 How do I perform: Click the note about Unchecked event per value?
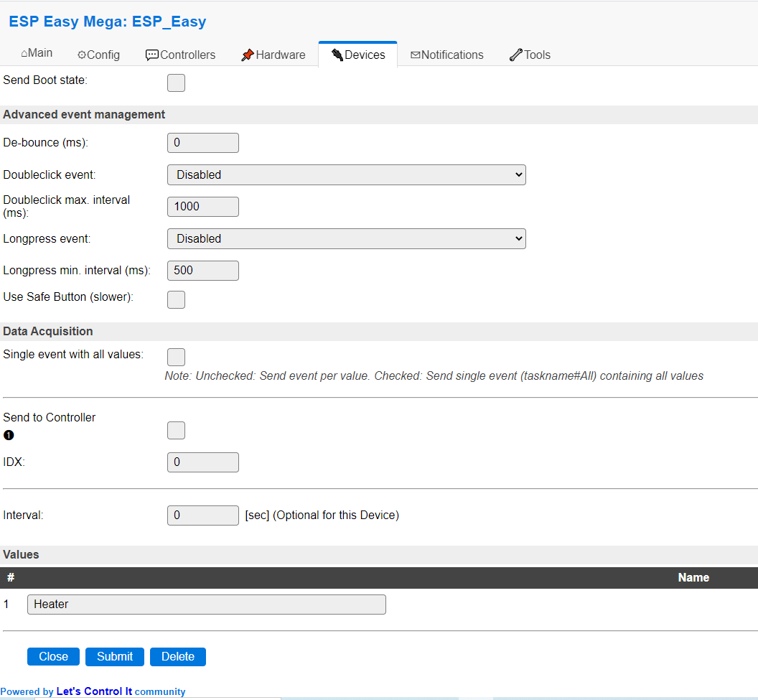(434, 375)
